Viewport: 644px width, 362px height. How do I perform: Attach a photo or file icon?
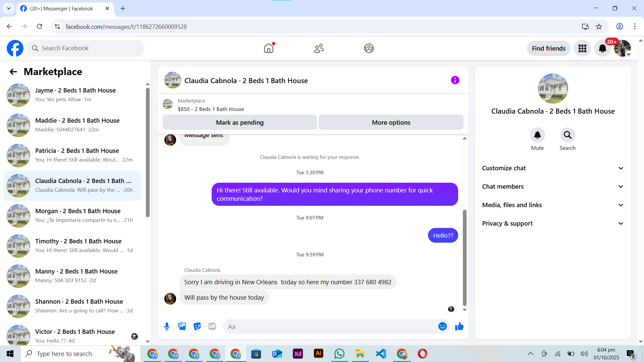click(x=182, y=326)
